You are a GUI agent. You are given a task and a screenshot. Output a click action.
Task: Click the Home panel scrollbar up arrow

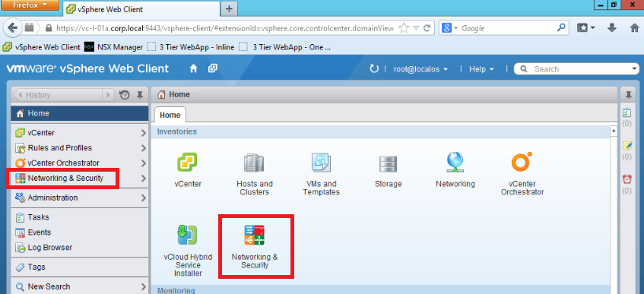[614, 131]
